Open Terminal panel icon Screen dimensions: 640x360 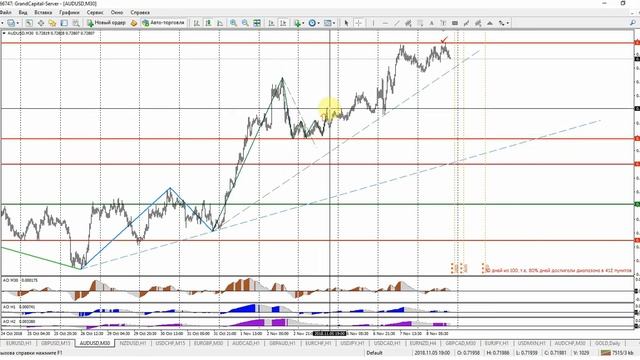point(64,23)
